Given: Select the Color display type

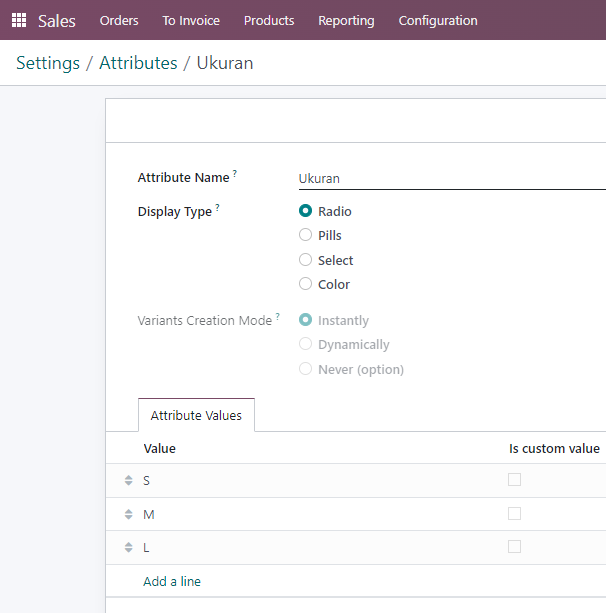Looking at the screenshot, I should [305, 284].
